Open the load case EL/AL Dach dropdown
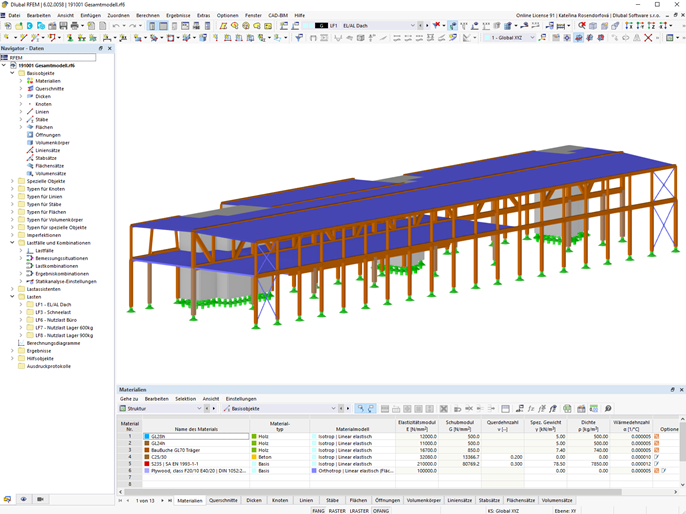The width and height of the screenshot is (686, 514). (412, 26)
